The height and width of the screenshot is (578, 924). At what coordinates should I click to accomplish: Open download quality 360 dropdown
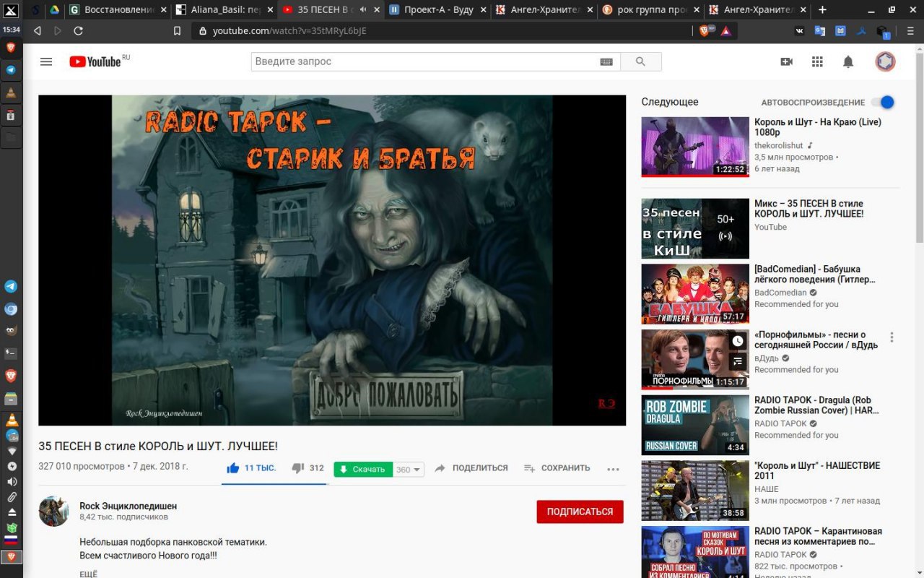[409, 470]
